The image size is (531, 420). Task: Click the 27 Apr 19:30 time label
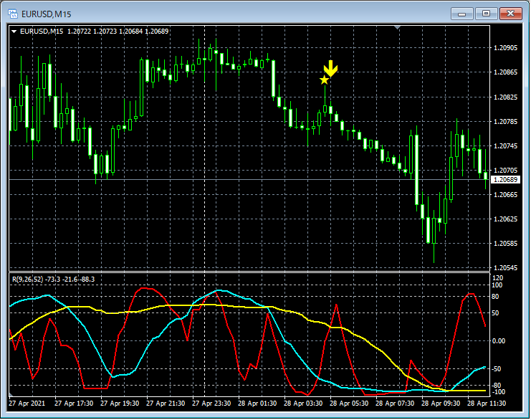(x=120, y=404)
